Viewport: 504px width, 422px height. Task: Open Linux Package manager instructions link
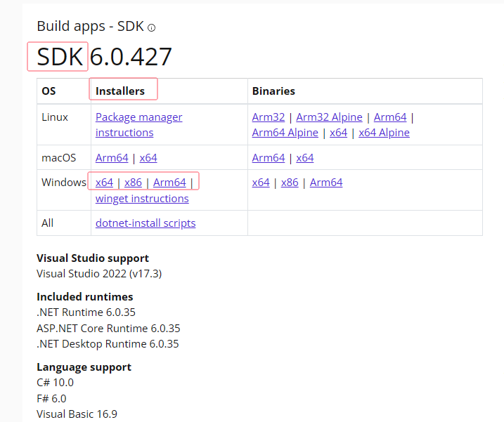pyautogui.click(x=138, y=117)
